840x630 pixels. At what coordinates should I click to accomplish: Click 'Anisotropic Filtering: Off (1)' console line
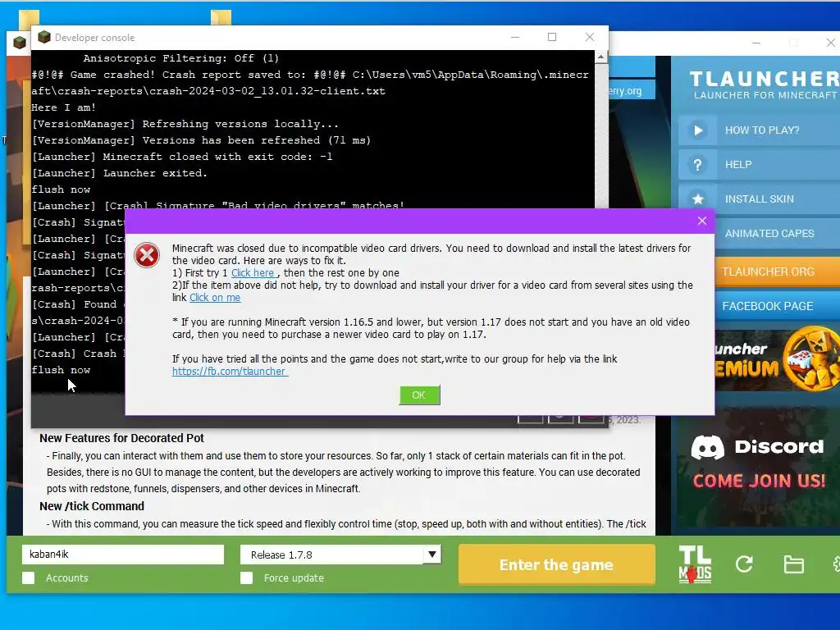181,58
